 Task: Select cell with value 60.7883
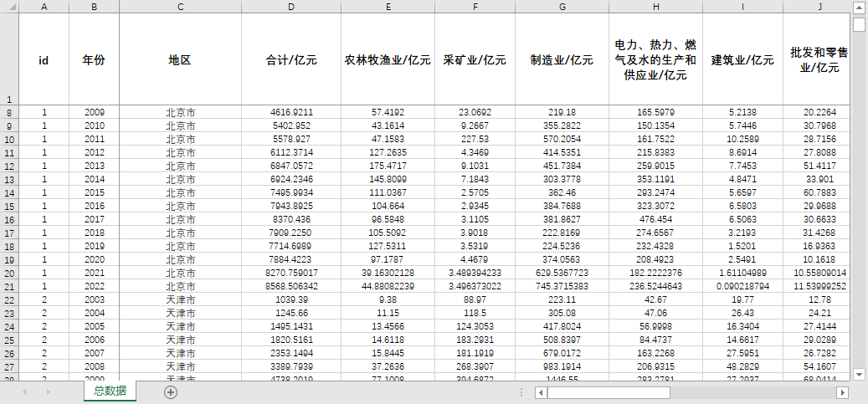816,192
